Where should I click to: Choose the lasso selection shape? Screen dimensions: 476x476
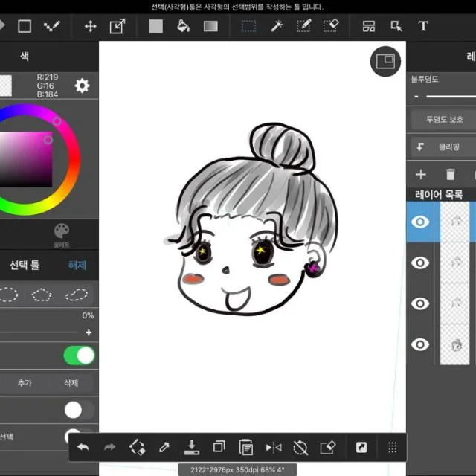[77, 295]
